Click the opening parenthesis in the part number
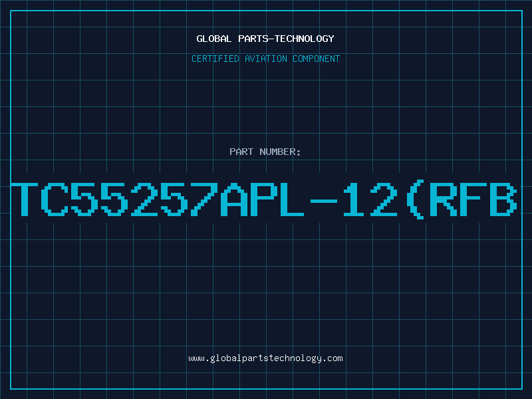 (x=416, y=199)
